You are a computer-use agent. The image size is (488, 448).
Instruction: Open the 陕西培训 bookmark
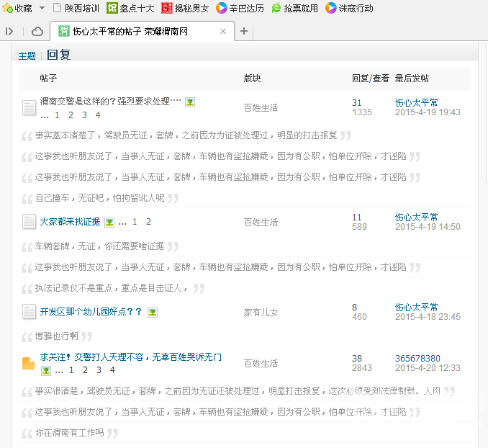[76, 8]
